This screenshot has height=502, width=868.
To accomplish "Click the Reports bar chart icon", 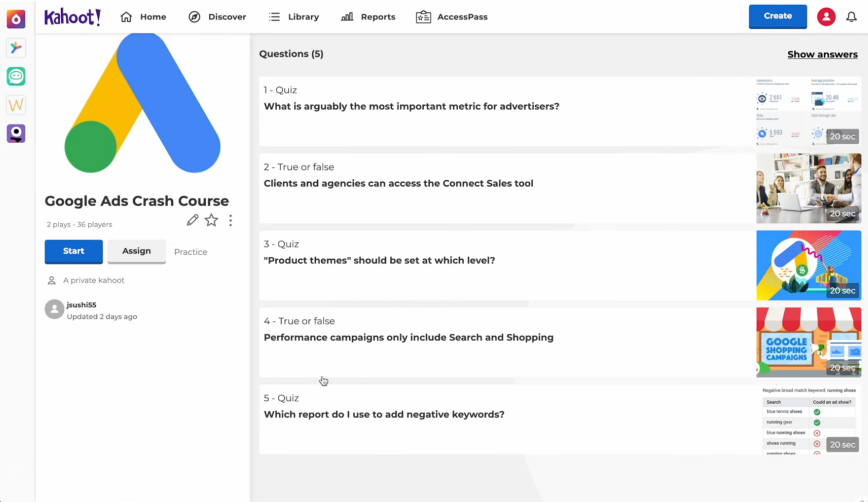I will pyautogui.click(x=347, y=17).
